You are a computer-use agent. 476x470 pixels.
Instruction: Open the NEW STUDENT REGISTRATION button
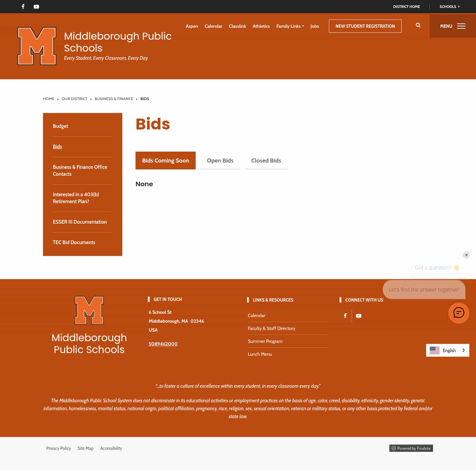click(365, 26)
